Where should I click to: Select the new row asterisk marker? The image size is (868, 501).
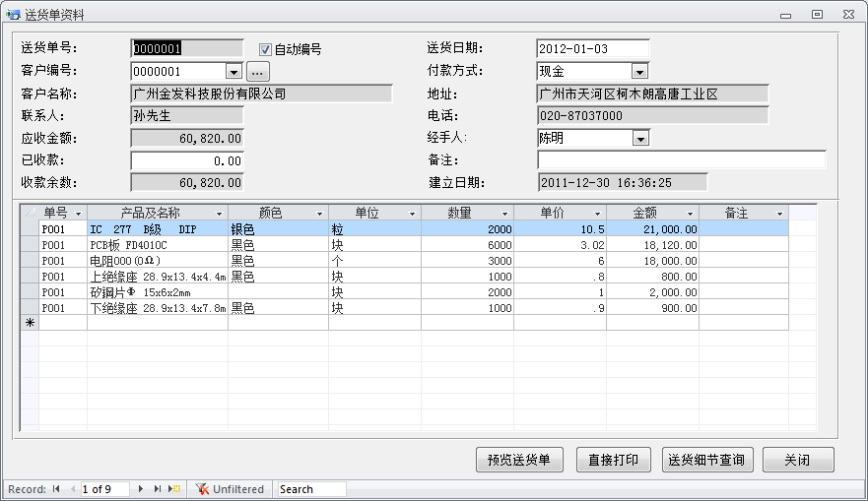(30, 323)
